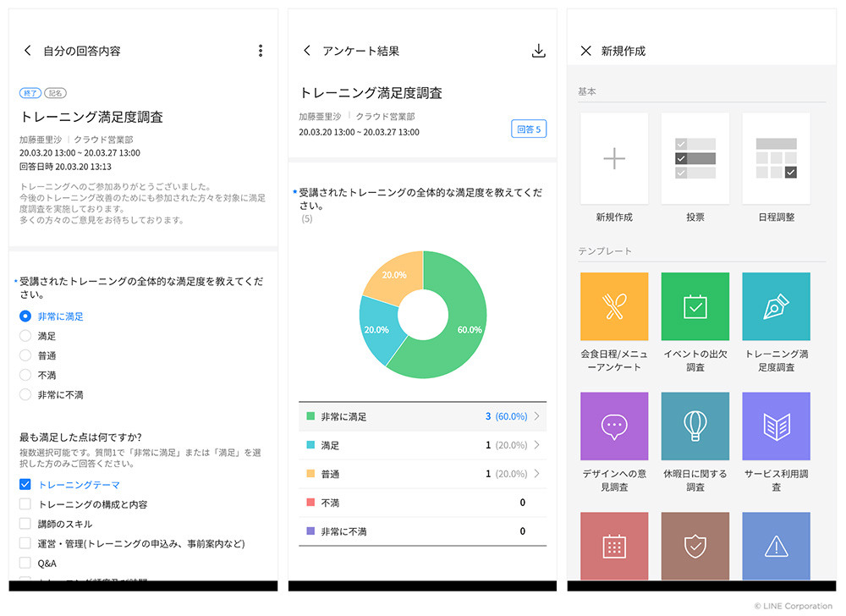The width and height of the screenshot is (846, 616).
Task: Click the 最も満足した点は何ですか? question
Action: [x=80, y=437]
